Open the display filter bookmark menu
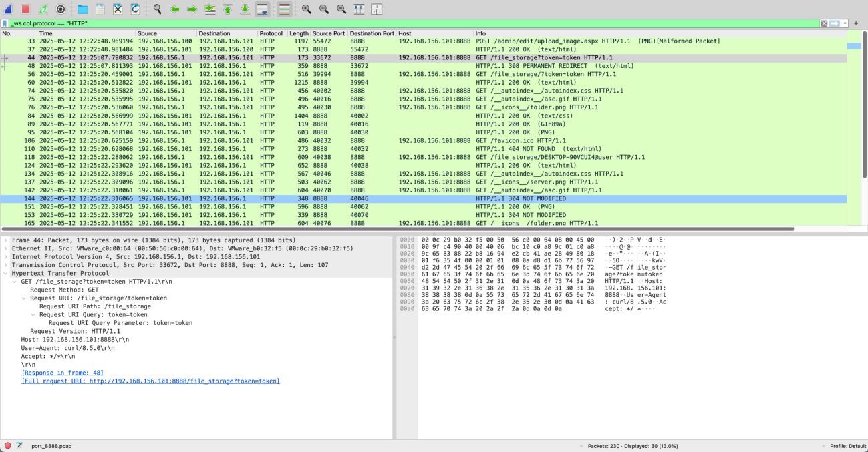Viewport: 868px width, 452px height. point(5,23)
